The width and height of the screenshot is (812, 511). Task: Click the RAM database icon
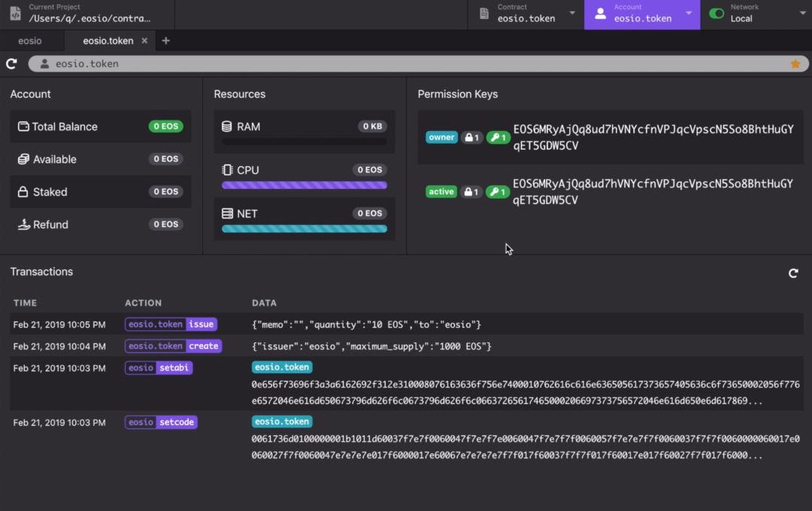(227, 126)
